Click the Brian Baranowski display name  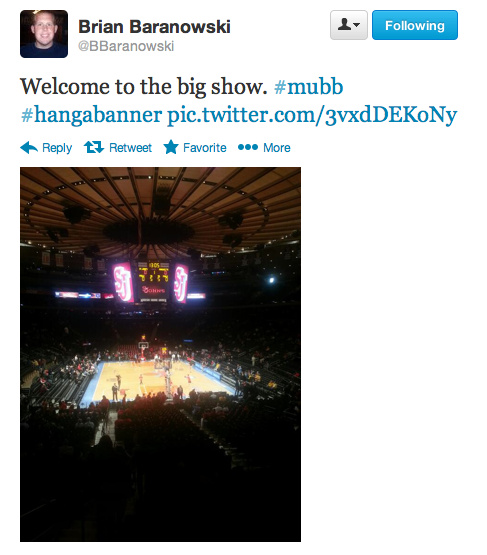click(154, 27)
